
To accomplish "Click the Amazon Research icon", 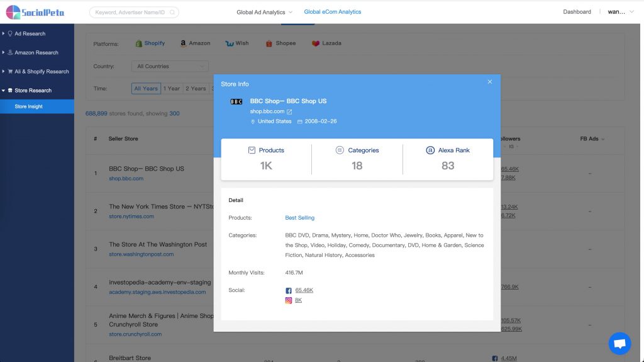I will (10, 52).
